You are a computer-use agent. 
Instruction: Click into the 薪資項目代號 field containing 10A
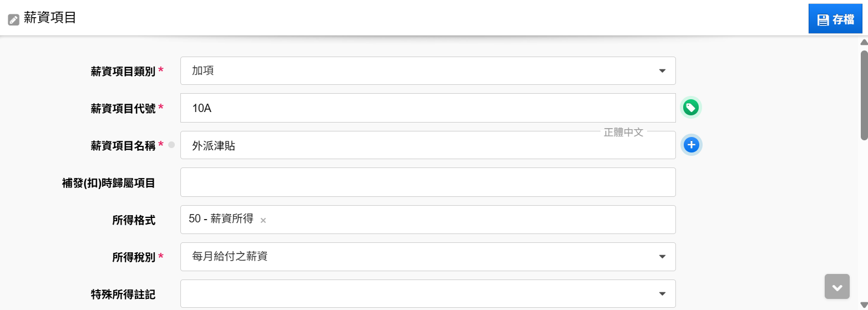(428, 108)
